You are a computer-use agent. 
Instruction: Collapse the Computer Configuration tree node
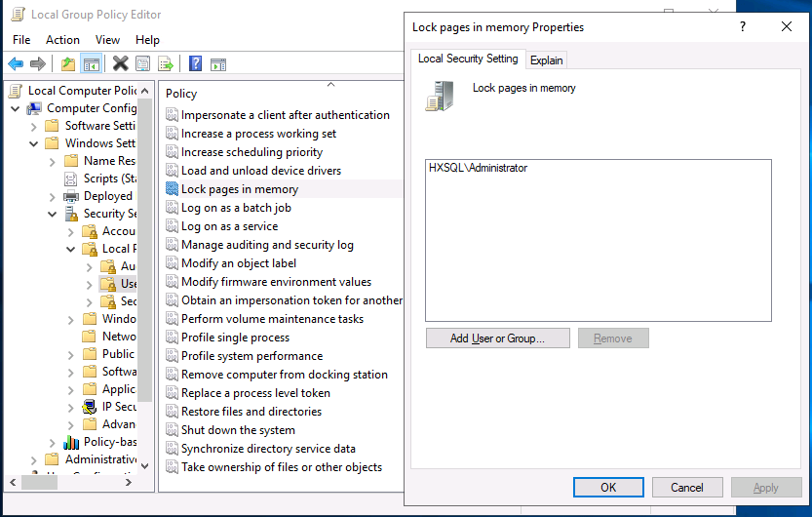pos(16,108)
